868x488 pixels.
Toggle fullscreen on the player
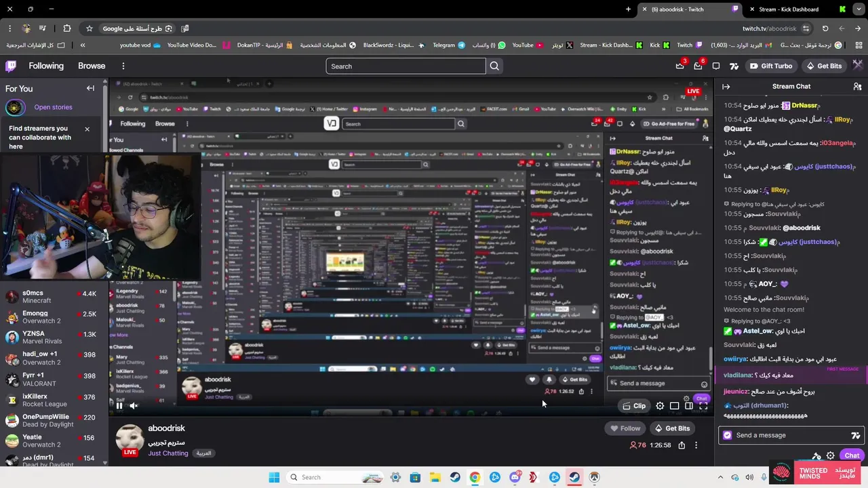click(703, 405)
